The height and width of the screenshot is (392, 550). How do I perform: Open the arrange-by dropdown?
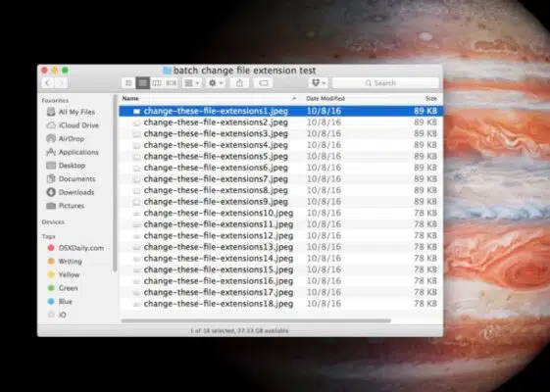point(192,83)
